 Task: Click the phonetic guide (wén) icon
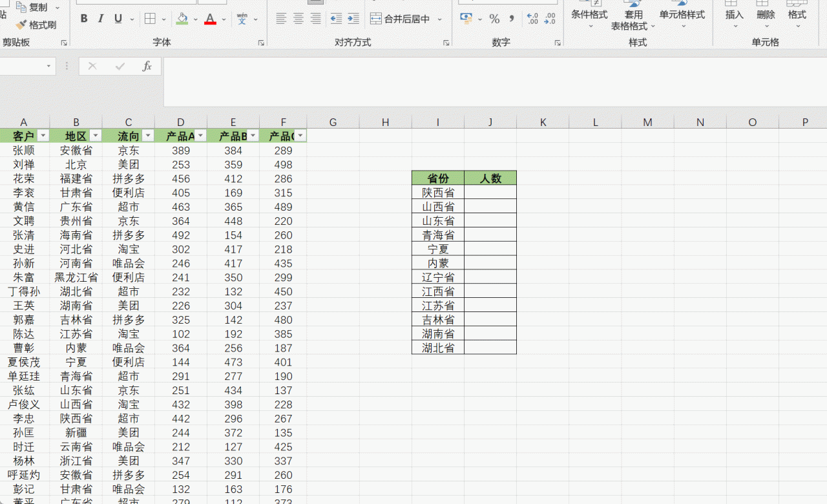tap(242, 19)
